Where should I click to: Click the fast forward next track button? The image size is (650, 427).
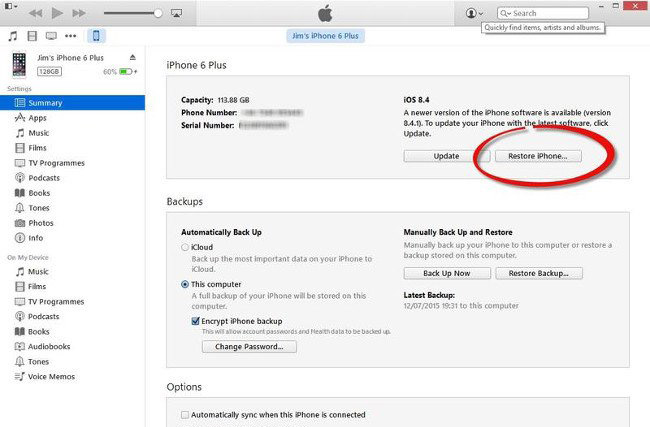click(79, 13)
